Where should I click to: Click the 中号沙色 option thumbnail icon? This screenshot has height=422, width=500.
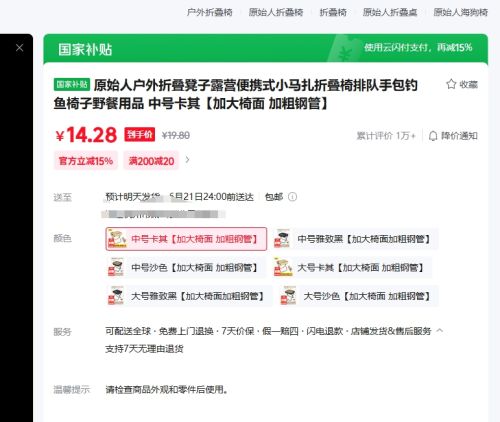116,267
